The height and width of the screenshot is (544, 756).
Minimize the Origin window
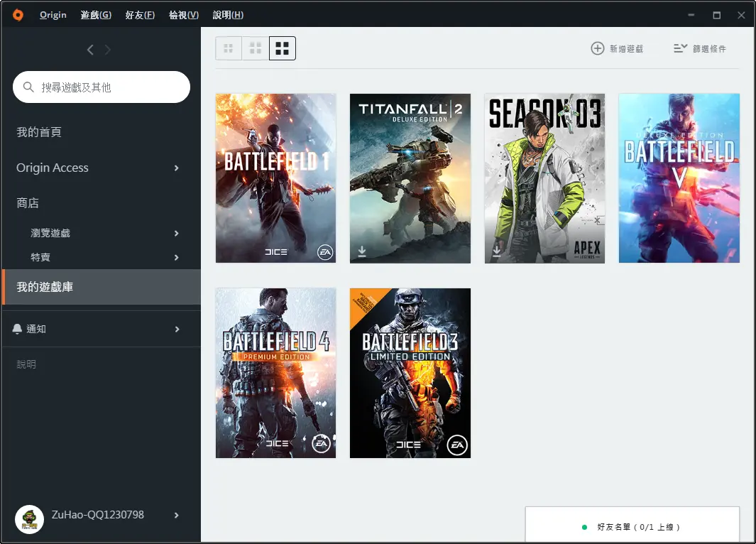[x=691, y=15]
